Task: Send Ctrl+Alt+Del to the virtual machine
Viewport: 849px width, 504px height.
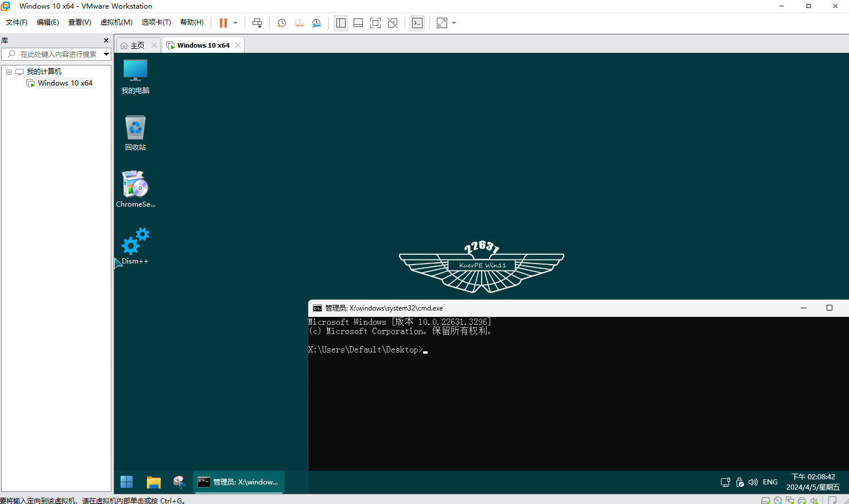Action: point(257,23)
